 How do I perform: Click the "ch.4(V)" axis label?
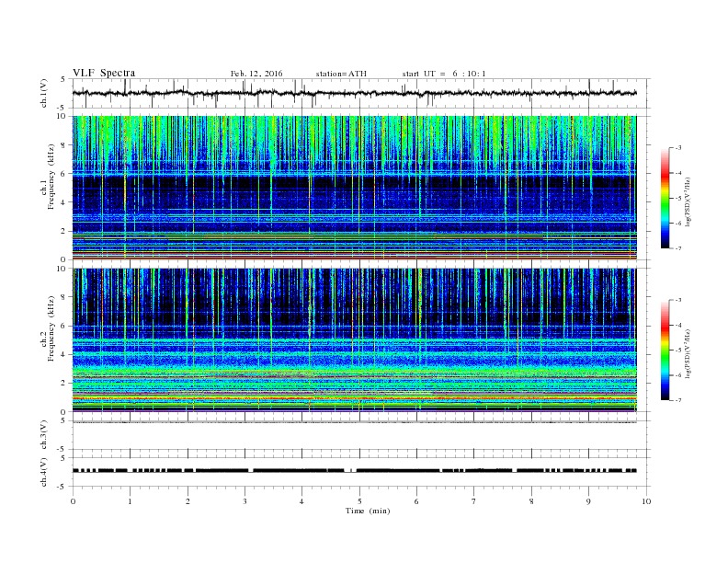click(x=44, y=472)
